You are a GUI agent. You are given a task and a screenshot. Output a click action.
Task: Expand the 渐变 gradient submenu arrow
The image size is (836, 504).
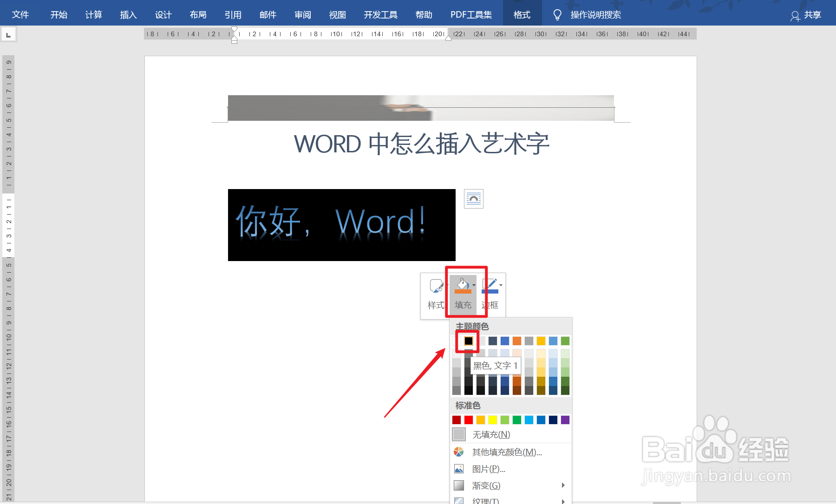coord(563,485)
